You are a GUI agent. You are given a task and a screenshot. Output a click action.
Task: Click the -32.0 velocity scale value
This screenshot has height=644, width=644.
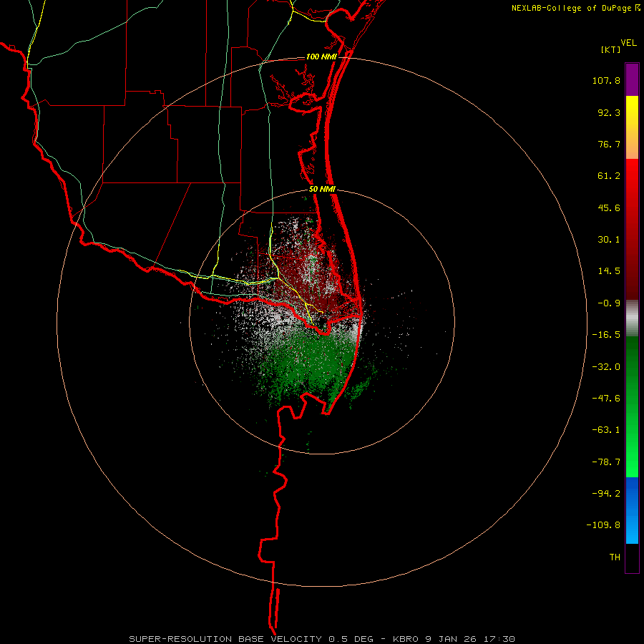606,367
